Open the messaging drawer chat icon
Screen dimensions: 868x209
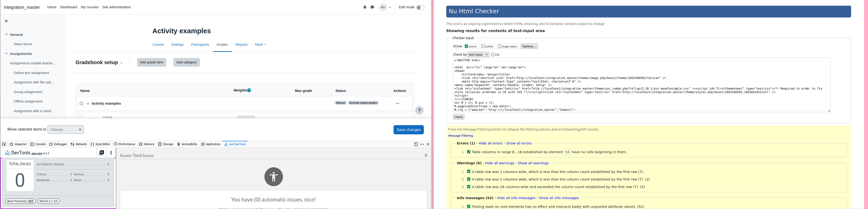coord(372,7)
